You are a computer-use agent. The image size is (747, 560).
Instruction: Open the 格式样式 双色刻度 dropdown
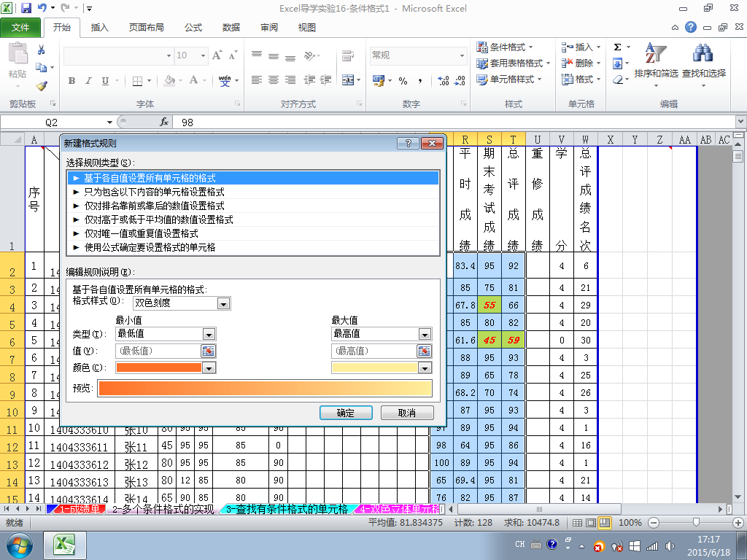223,303
